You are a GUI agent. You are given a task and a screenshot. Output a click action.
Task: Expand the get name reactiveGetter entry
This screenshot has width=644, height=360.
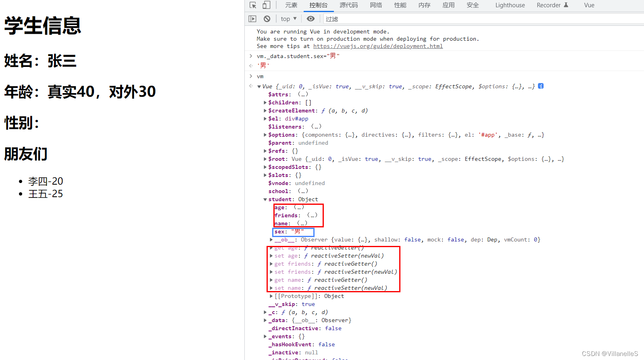[x=271, y=280]
